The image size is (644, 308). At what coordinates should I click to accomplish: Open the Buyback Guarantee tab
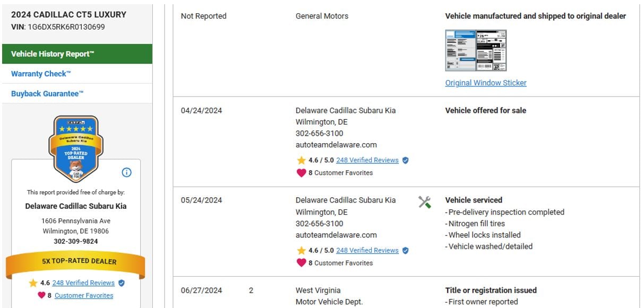tap(47, 93)
